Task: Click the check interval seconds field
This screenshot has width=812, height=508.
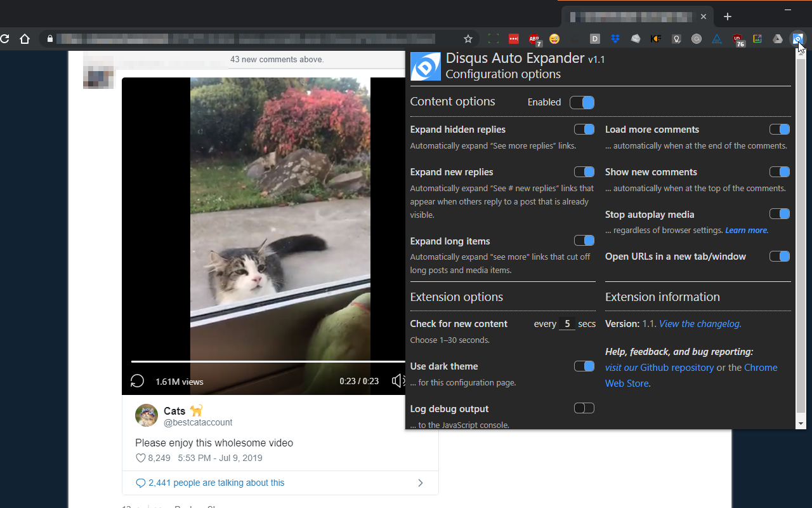Action: pyautogui.click(x=567, y=324)
